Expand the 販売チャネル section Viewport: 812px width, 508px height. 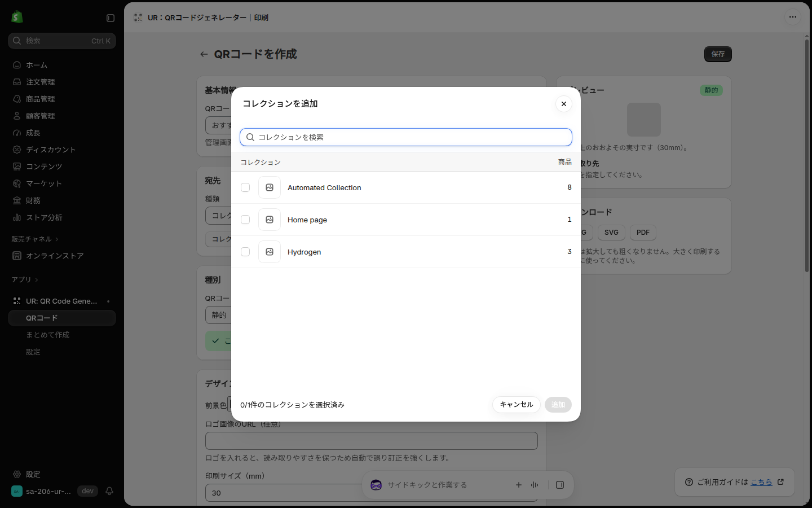click(x=35, y=239)
